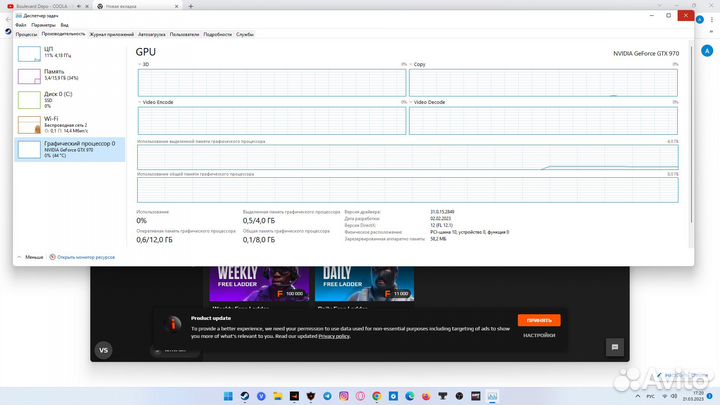Open the Instagram taskbar icon

tap(344, 396)
